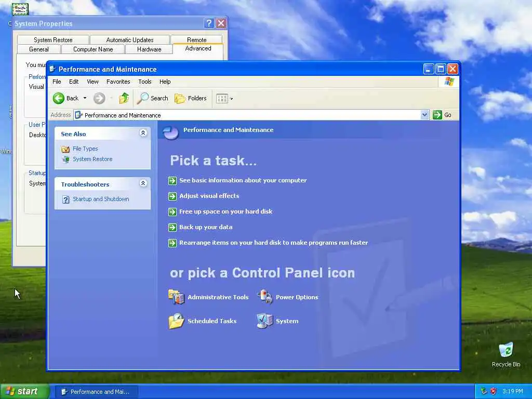This screenshot has width=532, height=399.
Task: Open System control panel icon
Action: coord(264,321)
